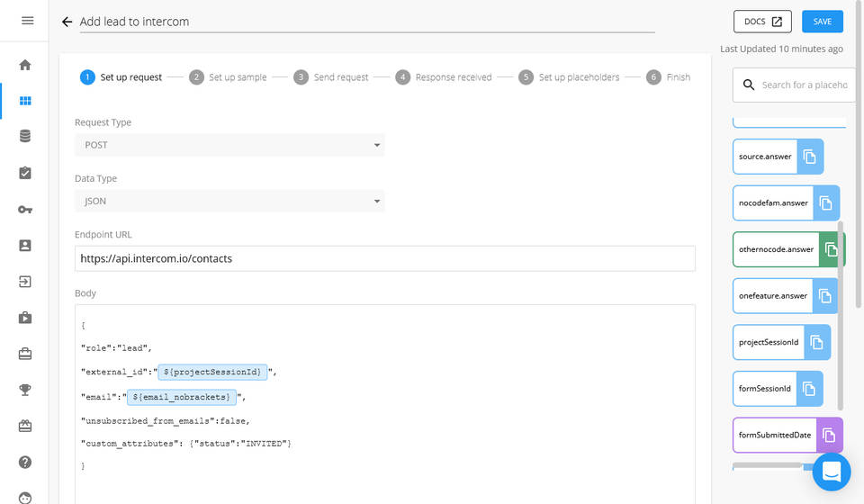The width and height of the screenshot is (864, 504).
Task: Jump to step 5 Set up placeholders
Action: (x=570, y=77)
